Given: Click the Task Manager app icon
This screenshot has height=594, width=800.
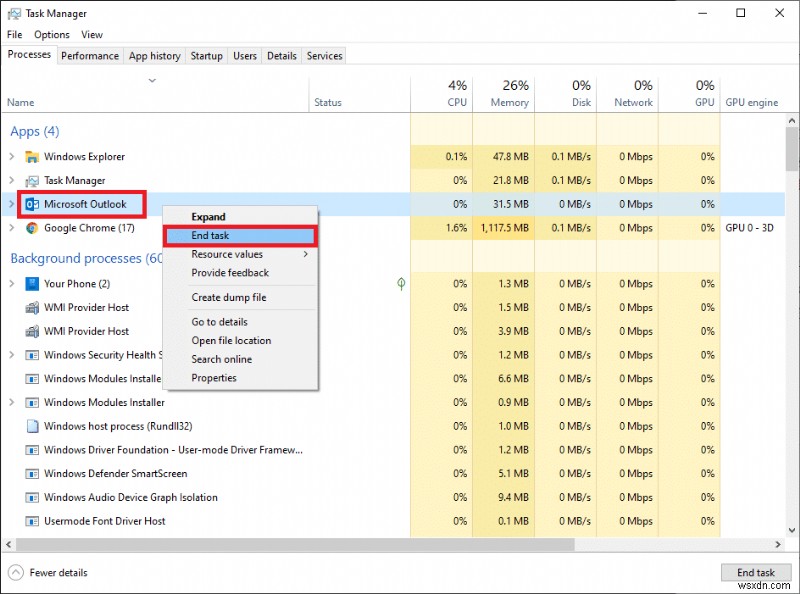Looking at the screenshot, I should pos(34,181).
